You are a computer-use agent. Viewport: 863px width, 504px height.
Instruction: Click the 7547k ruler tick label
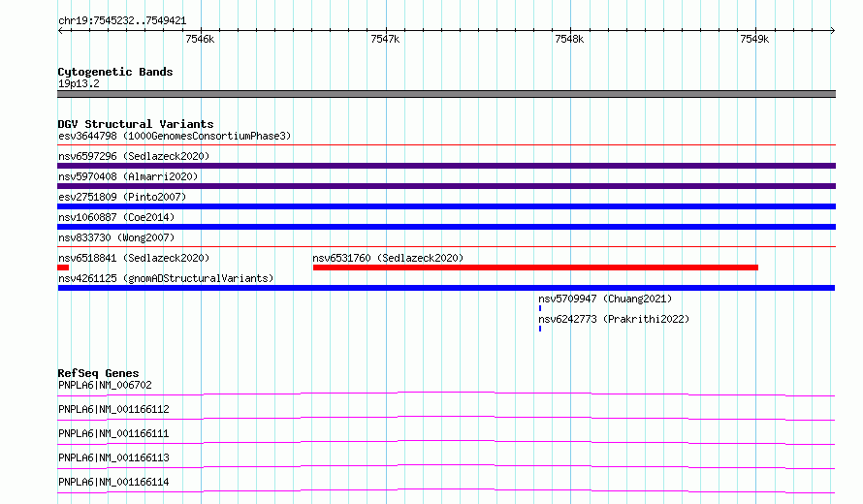click(385, 39)
